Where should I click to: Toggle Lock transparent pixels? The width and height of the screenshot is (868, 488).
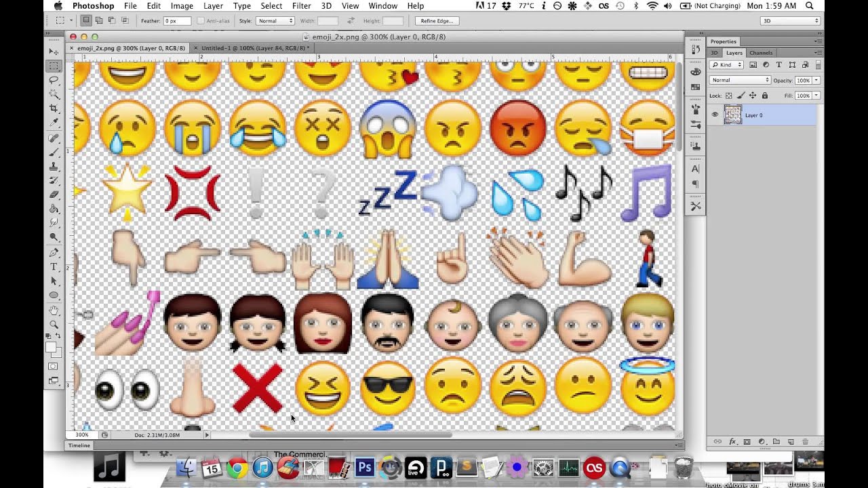click(729, 96)
